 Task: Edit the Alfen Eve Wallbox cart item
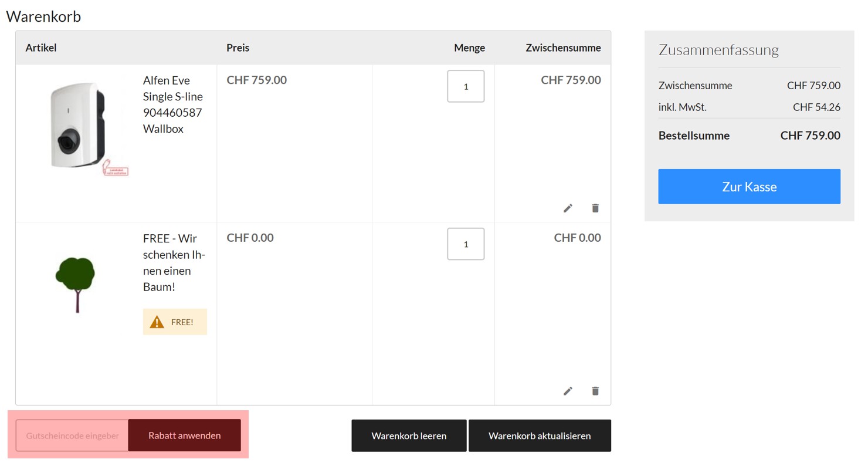568,208
